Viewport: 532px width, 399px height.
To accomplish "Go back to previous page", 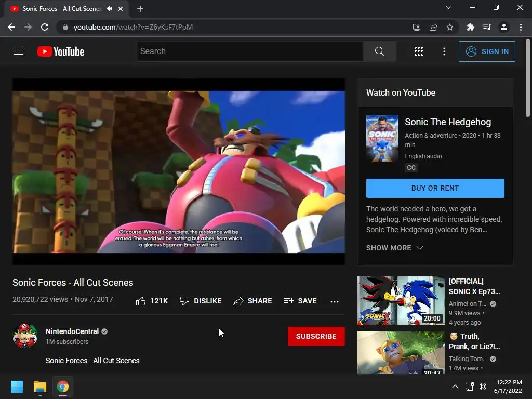I will pyautogui.click(x=11, y=27).
